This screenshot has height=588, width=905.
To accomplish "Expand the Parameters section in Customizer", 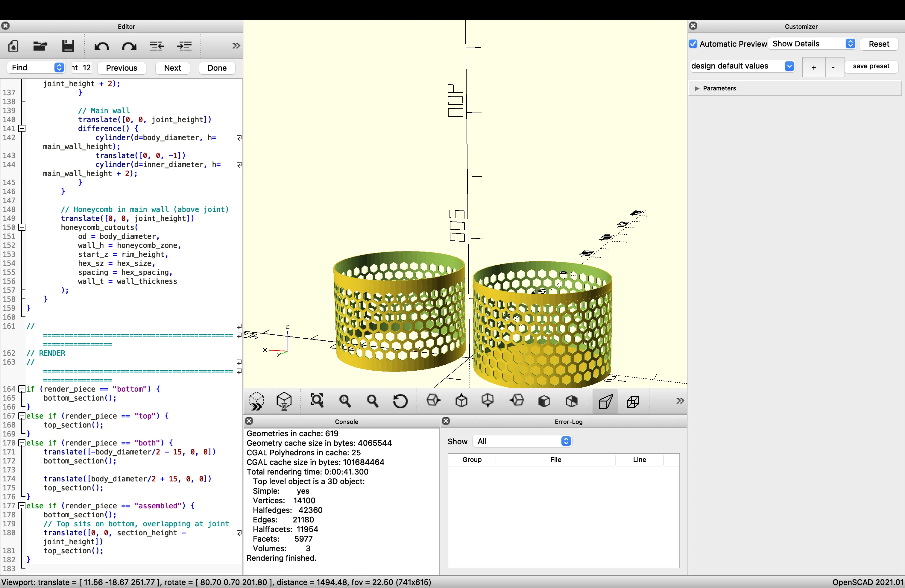I will pos(697,88).
